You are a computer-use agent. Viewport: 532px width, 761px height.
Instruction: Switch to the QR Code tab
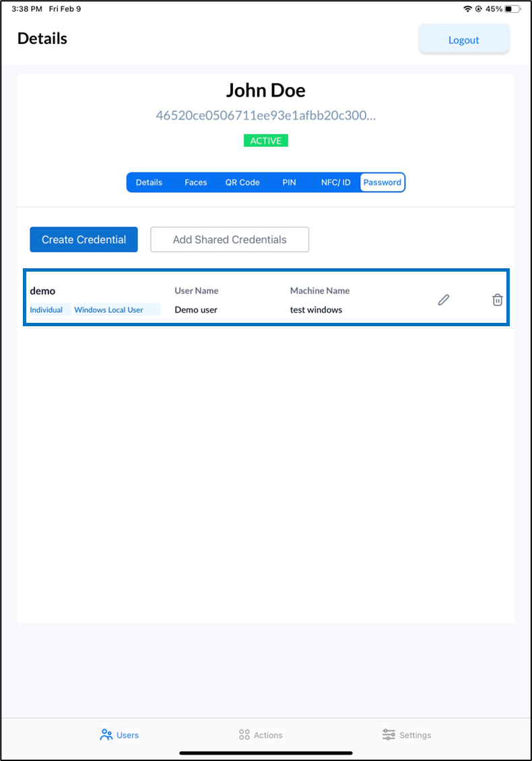click(x=242, y=183)
